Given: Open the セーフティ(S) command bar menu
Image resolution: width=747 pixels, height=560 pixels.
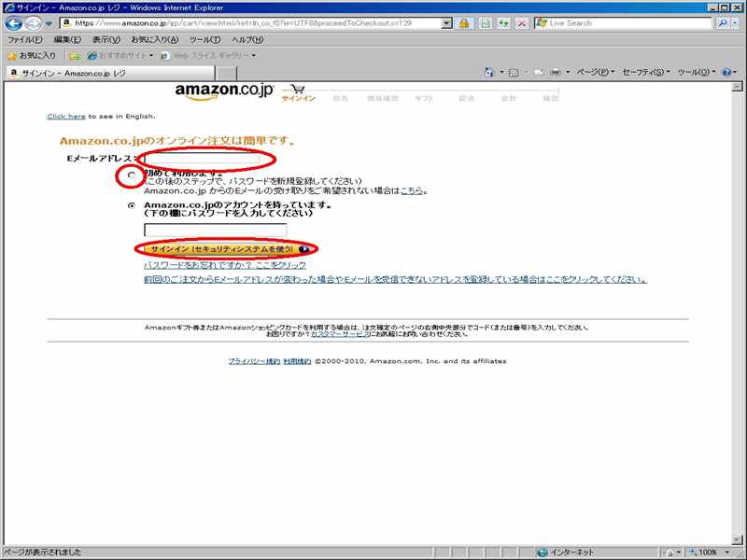Looking at the screenshot, I should coord(646,73).
